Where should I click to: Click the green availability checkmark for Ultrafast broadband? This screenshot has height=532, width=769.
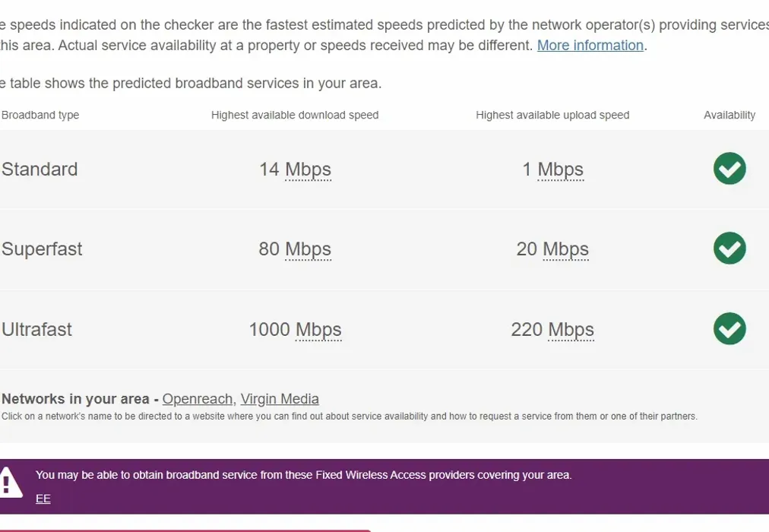click(x=729, y=329)
